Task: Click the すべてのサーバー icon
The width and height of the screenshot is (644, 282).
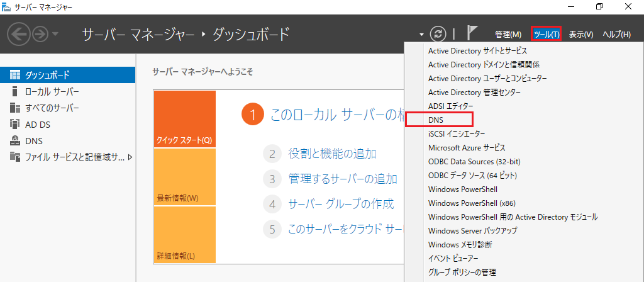Action: click(15, 108)
